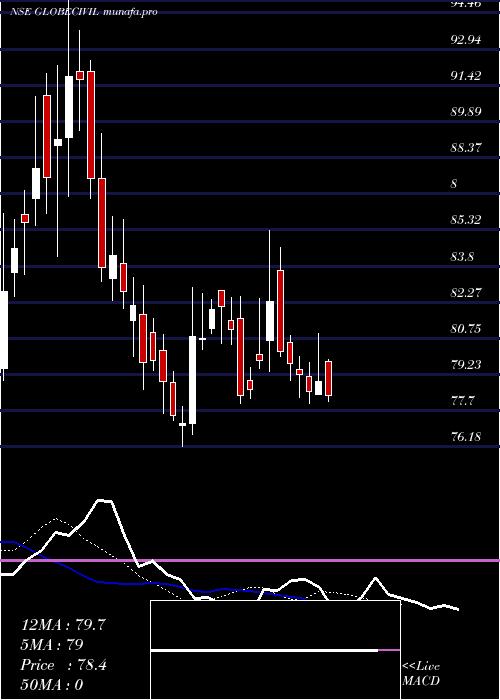The width and height of the screenshot is (500, 700).
Task: Select the 82.27 price axis label
Action: click(466, 293)
